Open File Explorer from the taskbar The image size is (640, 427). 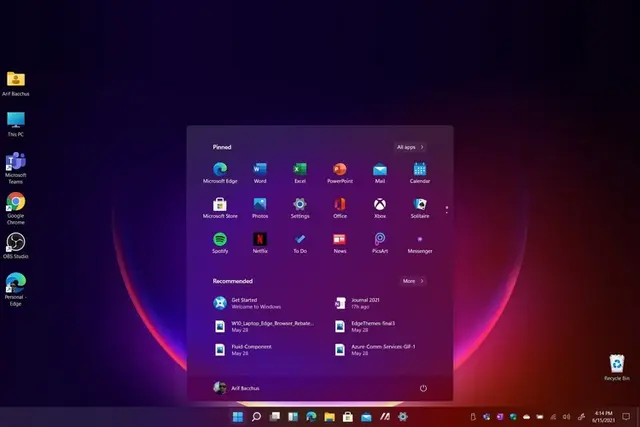(x=329, y=417)
